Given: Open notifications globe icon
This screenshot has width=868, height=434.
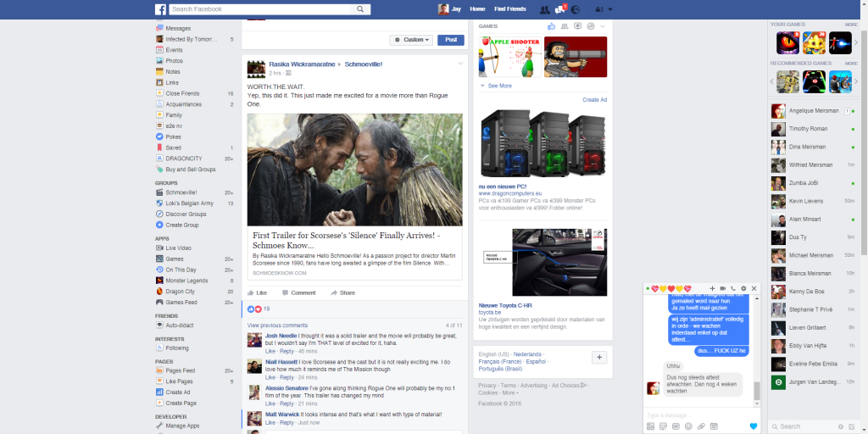Looking at the screenshot, I should tap(576, 9).
